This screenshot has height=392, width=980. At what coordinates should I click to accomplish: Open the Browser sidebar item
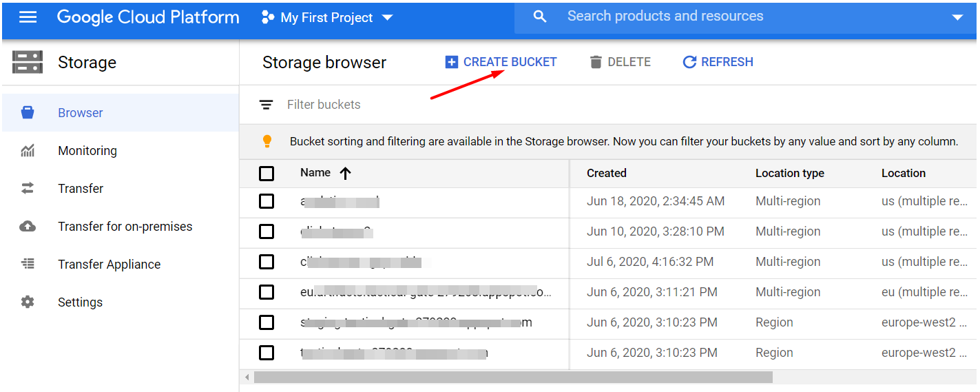pos(121,112)
